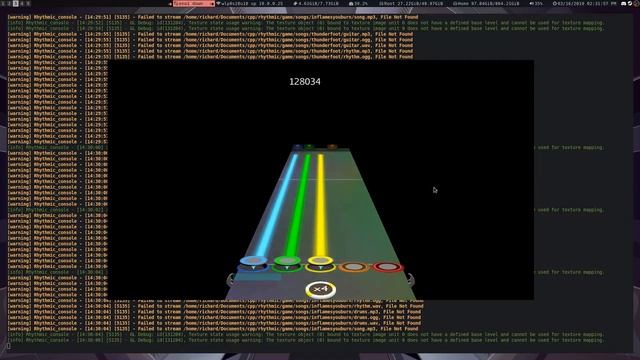
Task: Click the inflamesyouburn/drums.mp3 warning line in the terminal
Action: click(214, 311)
